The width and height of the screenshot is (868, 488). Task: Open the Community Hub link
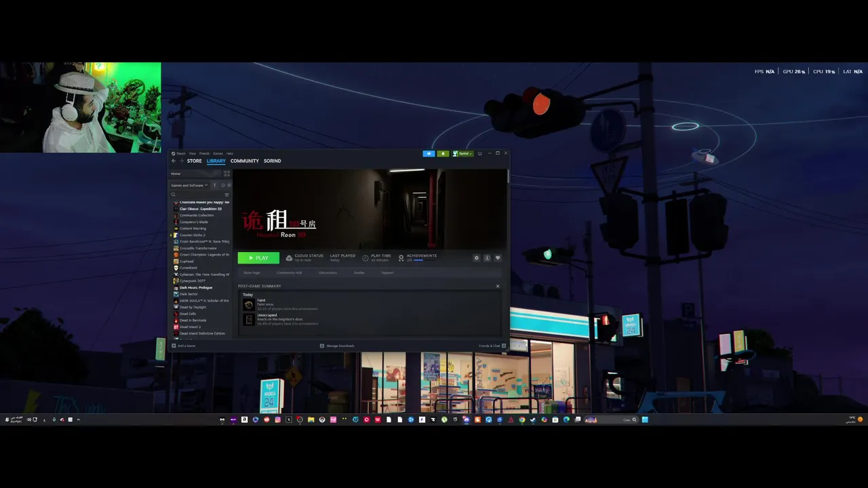coord(290,272)
